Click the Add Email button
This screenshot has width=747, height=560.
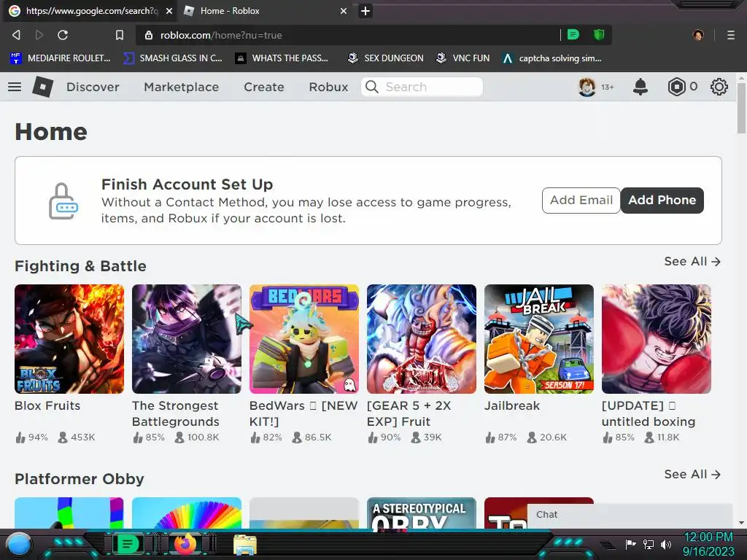pyautogui.click(x=581, y=201)
